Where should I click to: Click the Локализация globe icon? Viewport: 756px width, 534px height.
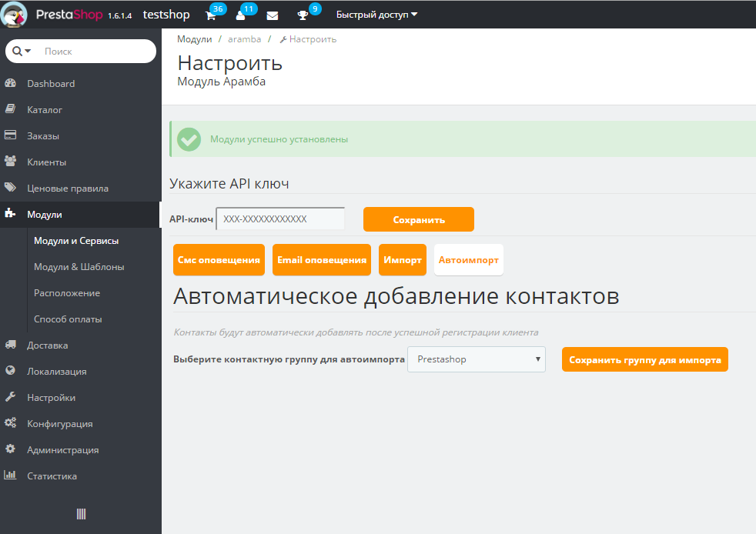[x=11, y=370]
